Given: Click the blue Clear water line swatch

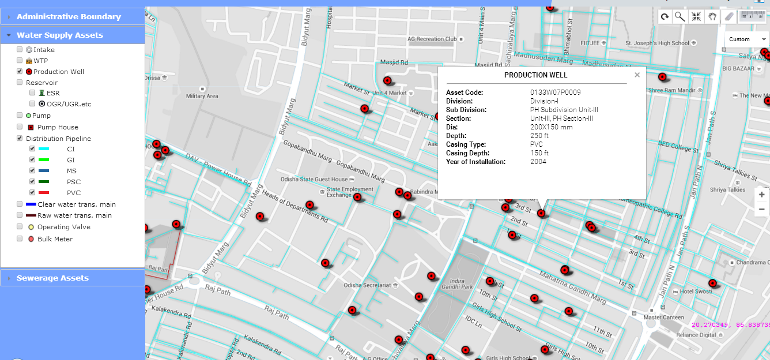Looking at the screenshot, I should (x=31, y=204).
